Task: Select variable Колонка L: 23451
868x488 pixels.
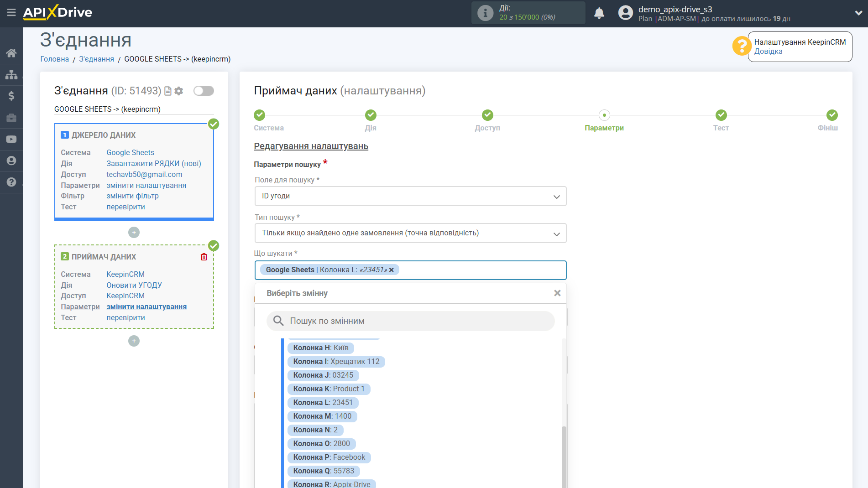Action: click(x=323, y=403)
